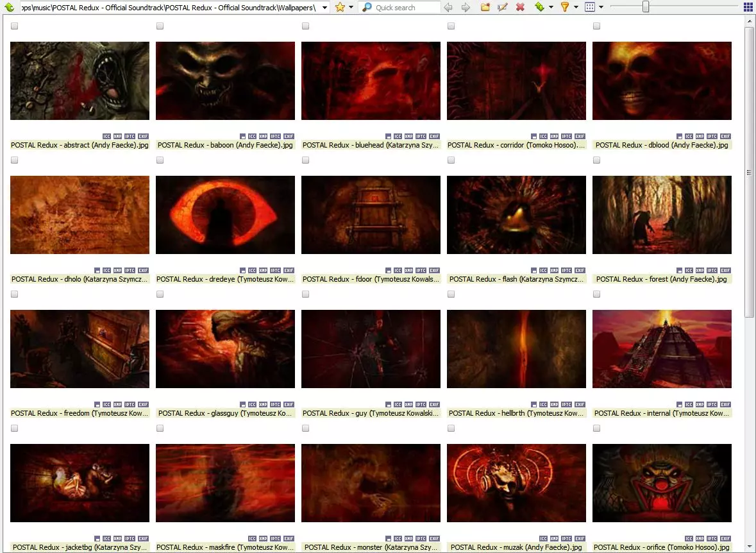This screenshot has width=756, height=553.
Task: Click the Wallpapers folder path field
Action: coord(170,7)
